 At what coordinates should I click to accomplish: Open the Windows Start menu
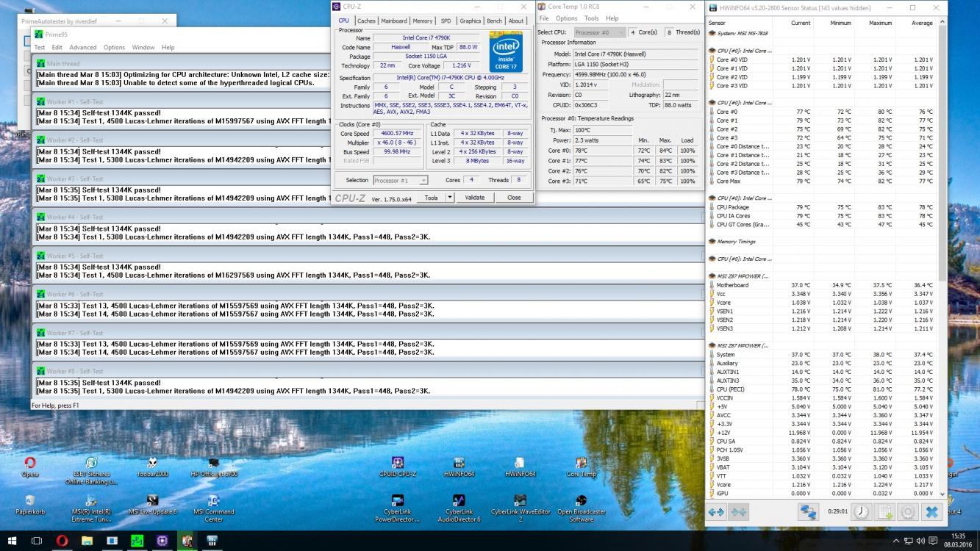tap(12, 541)
